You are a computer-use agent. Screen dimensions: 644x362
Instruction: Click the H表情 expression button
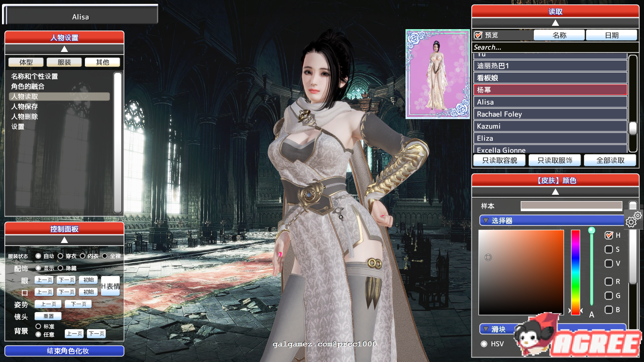[x=110, y=287]
